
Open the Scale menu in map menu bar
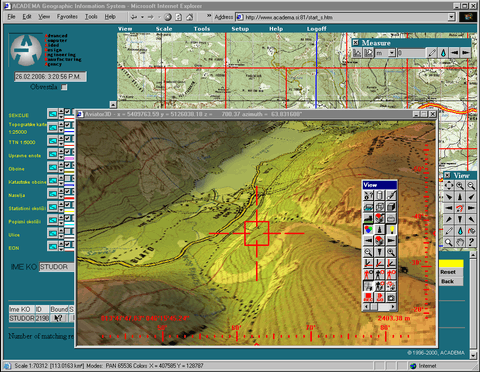[x=164, y=29]
